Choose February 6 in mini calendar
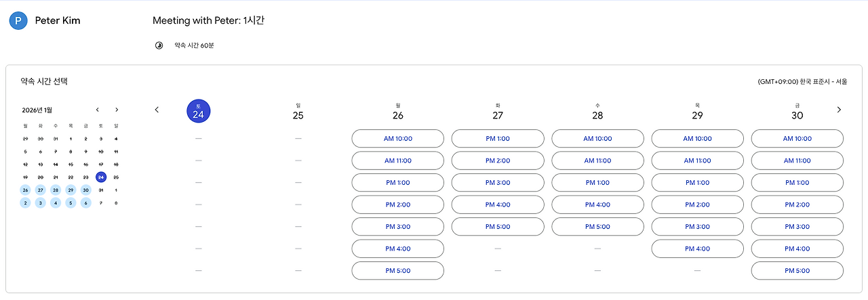The height and width of the screenshot is (300, 868). [x=86, y=203]
